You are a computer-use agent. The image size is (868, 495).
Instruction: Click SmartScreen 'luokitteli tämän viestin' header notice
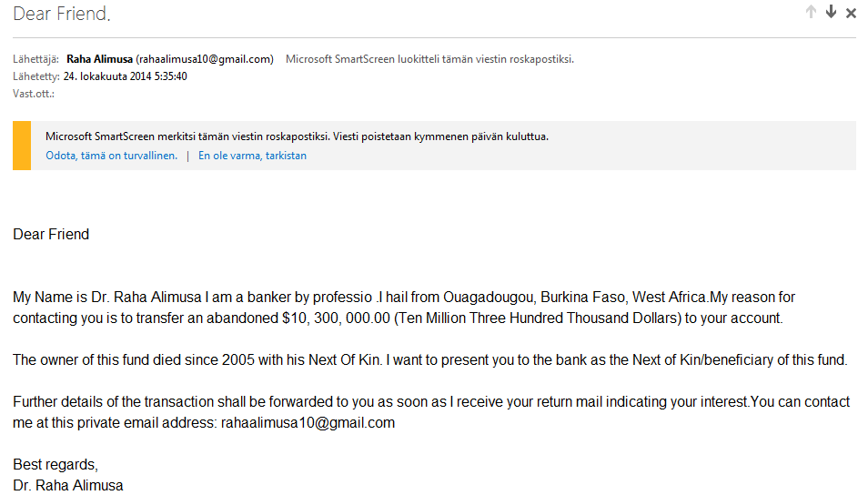[x=429, y=59]
